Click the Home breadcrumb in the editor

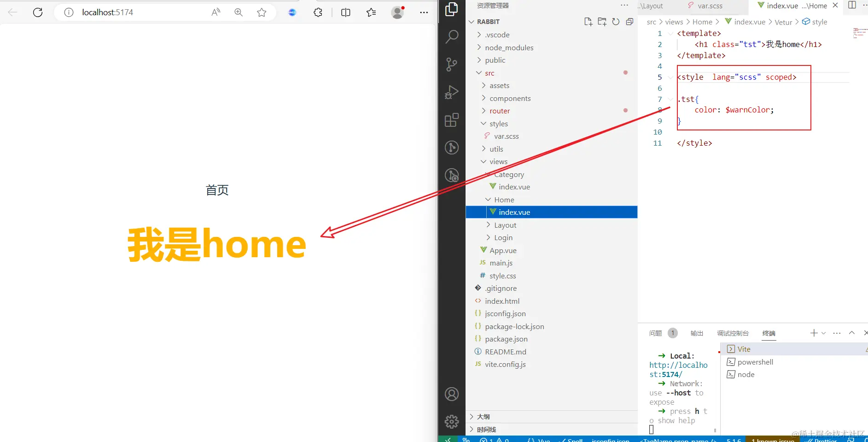pos(702,22)
